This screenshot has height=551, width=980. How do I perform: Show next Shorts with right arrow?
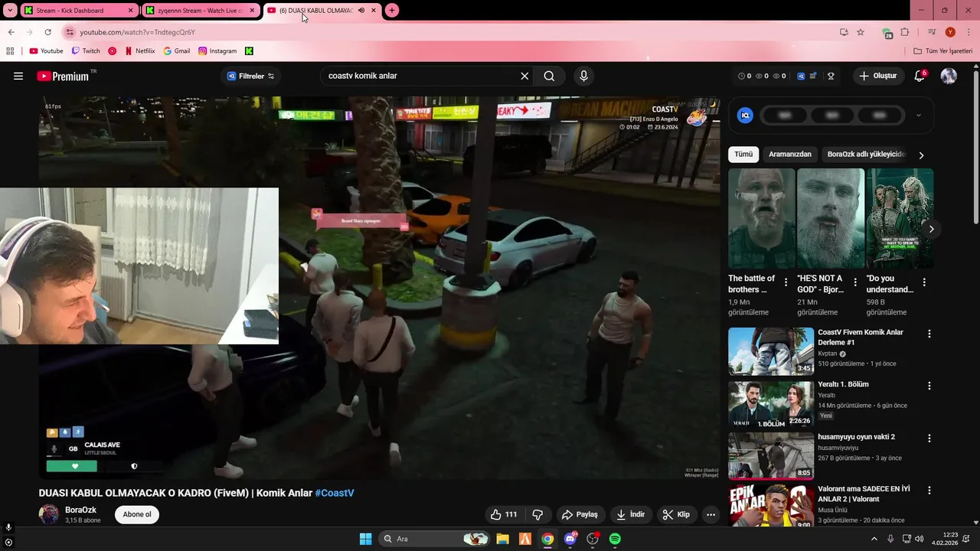pos(931,229)
